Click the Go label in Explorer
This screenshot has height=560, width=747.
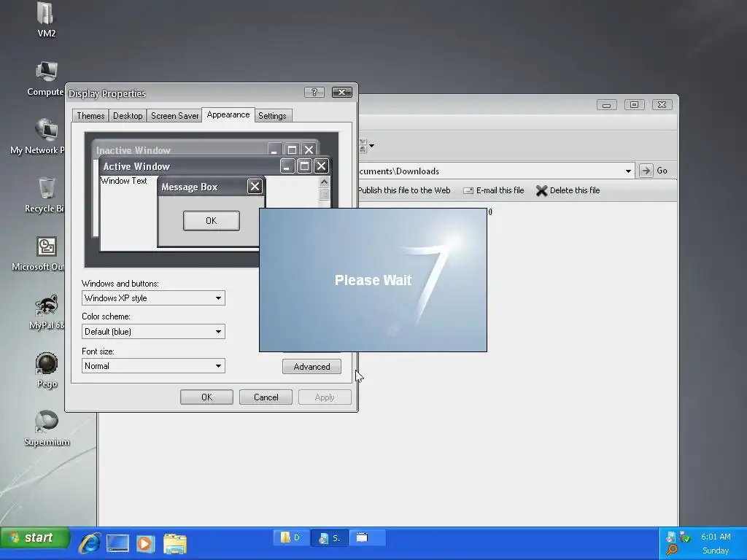pyautogui.click(x=662, y=171)
